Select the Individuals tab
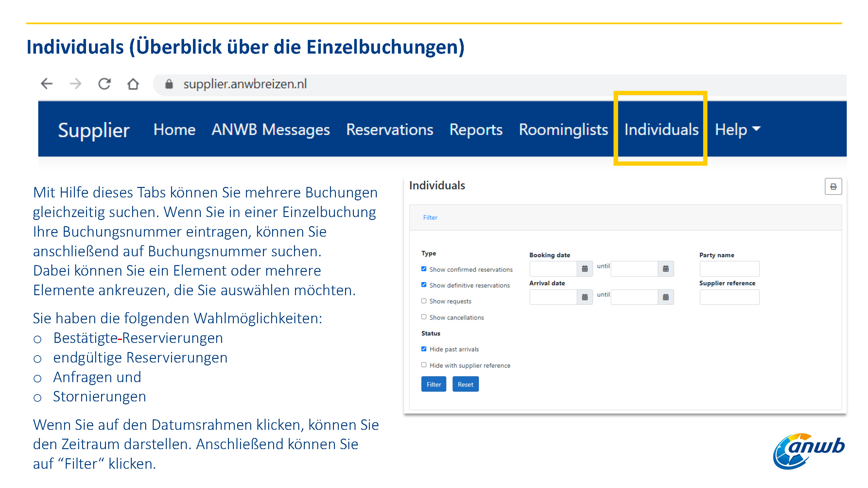 point(661,129)
